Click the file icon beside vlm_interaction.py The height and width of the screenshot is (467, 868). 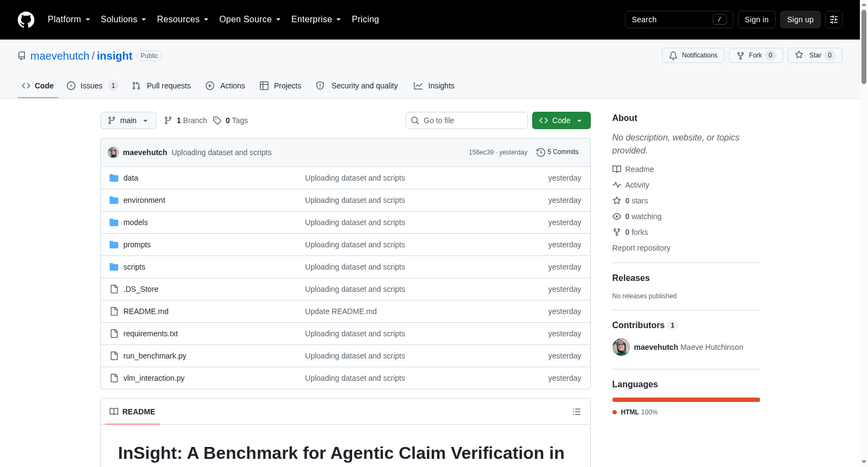click(114, 378)
